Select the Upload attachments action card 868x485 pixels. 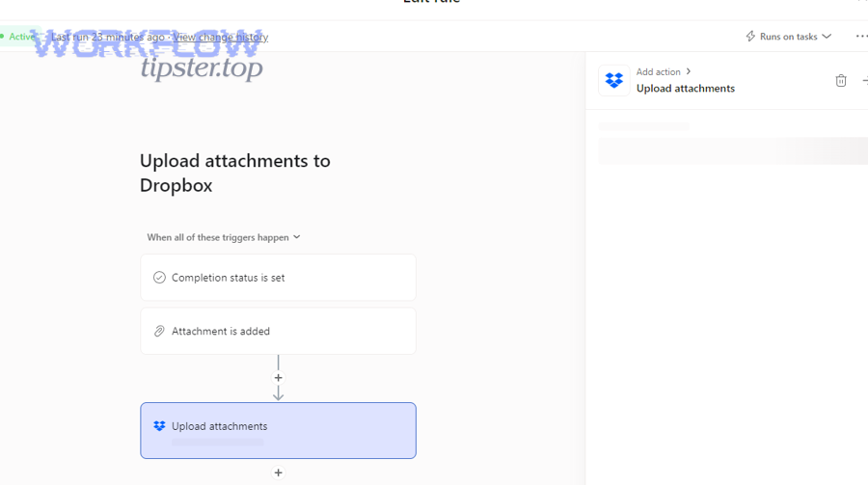(278, 430)
